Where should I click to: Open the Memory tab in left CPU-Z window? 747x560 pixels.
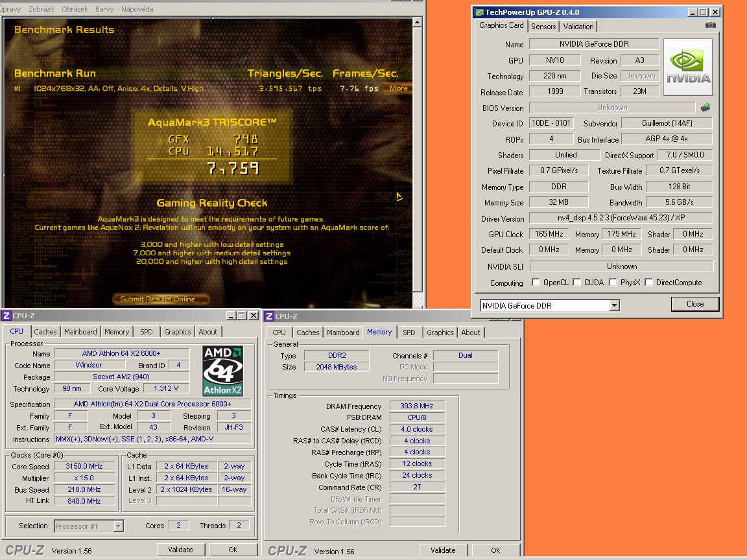pos(117,332)
